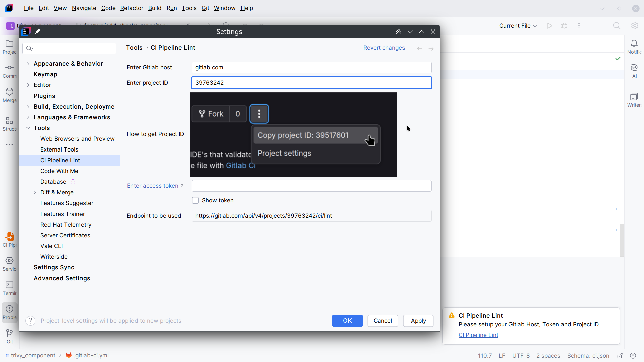
Task: Select Database settings page
Action: pyautogui.click(x=53, y=182)
